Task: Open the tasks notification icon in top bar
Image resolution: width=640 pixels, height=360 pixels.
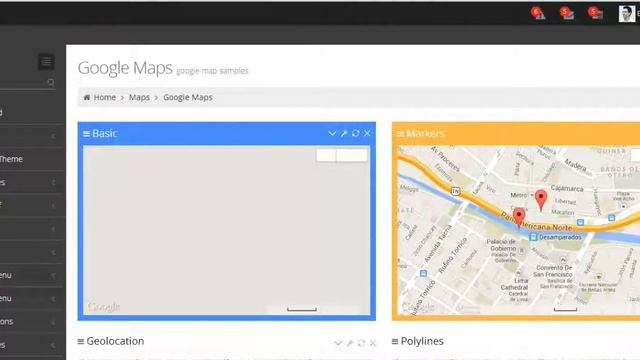Action: tap(596, 13)
